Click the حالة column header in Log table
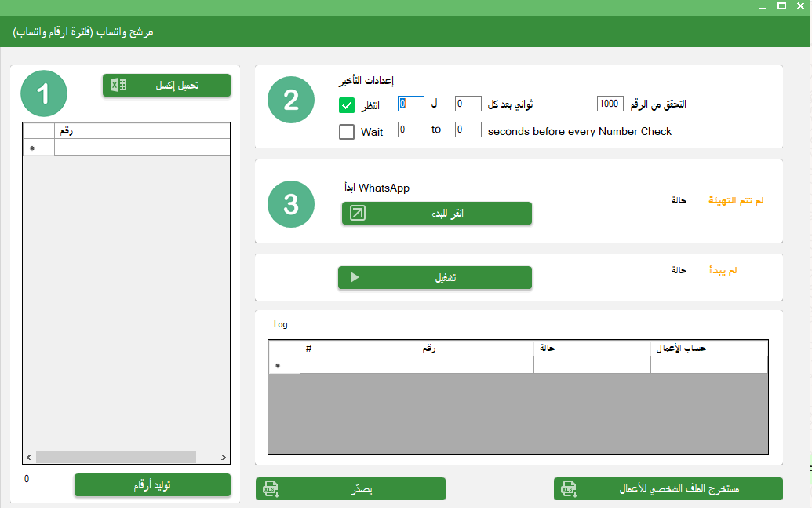 coord(592,349)
